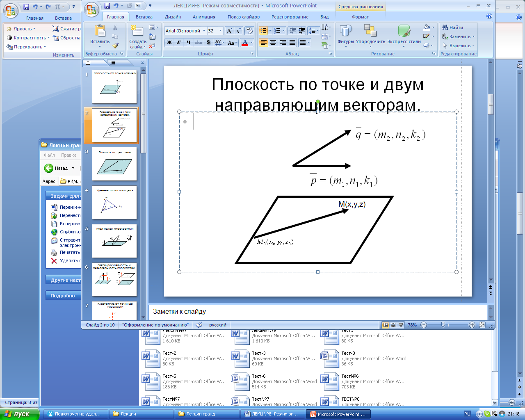Toggle Italic (К) formatting
Screen dimensions: 525x420
click(179, 43)
